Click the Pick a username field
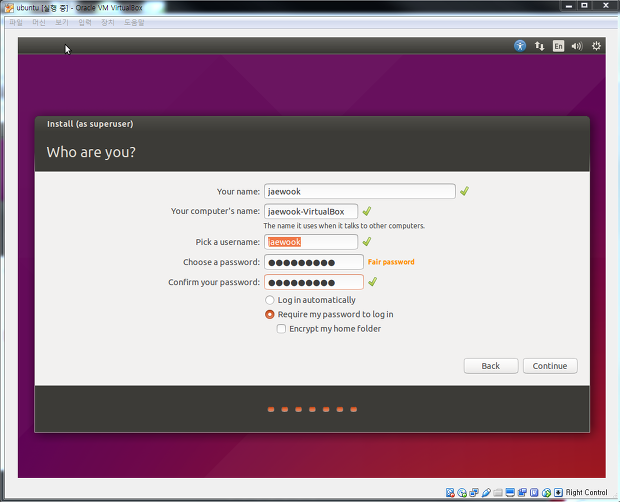620x502 pixels. tap(311, 242)
